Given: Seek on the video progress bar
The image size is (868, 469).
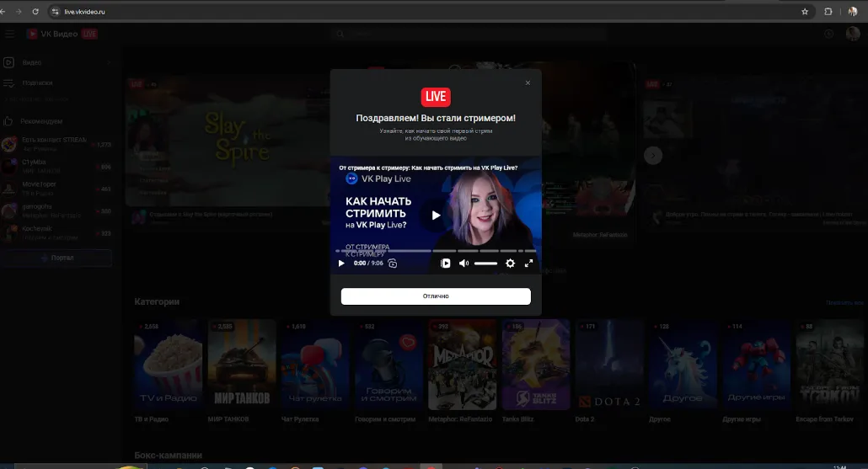Looking at the screenshot, I should coord(436,251).
